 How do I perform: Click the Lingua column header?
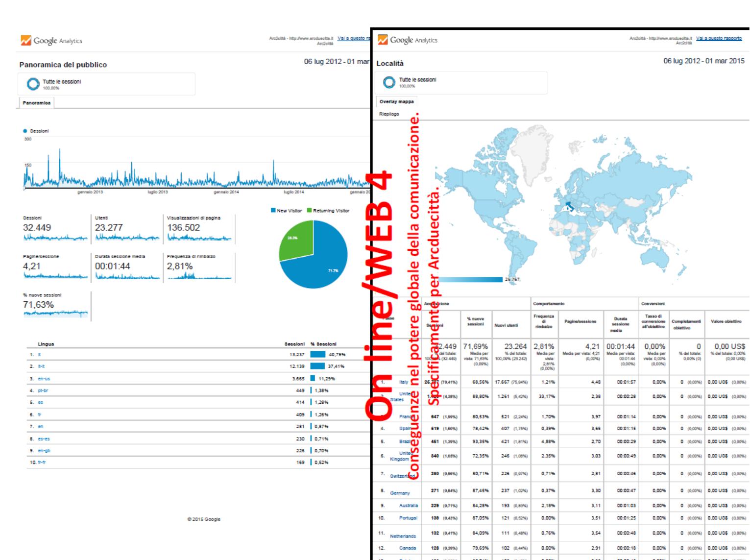pos(46,344)
